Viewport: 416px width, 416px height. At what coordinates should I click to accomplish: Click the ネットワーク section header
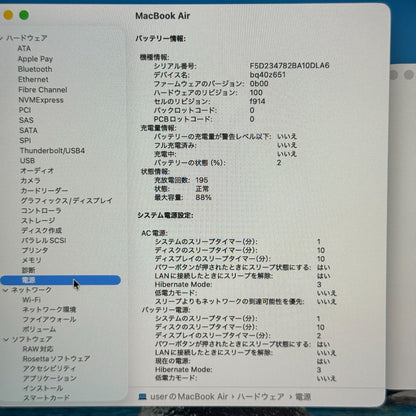coord(32,290)
